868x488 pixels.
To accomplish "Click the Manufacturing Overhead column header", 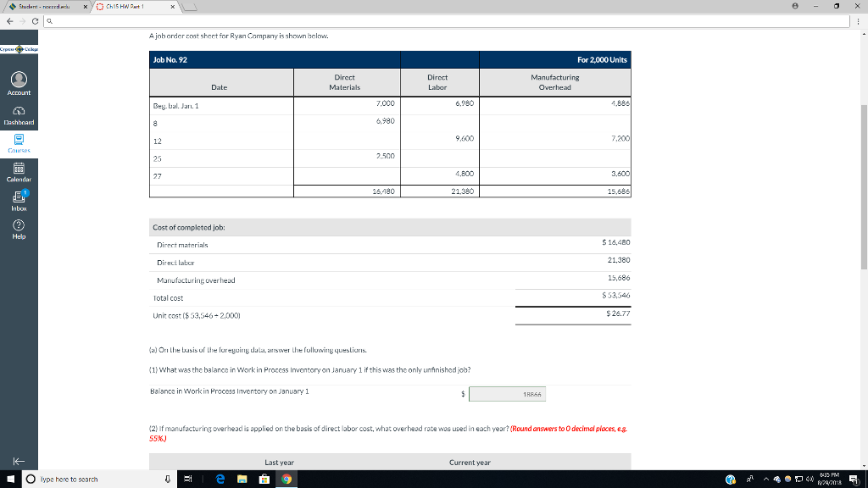I will tap(554, 82).
